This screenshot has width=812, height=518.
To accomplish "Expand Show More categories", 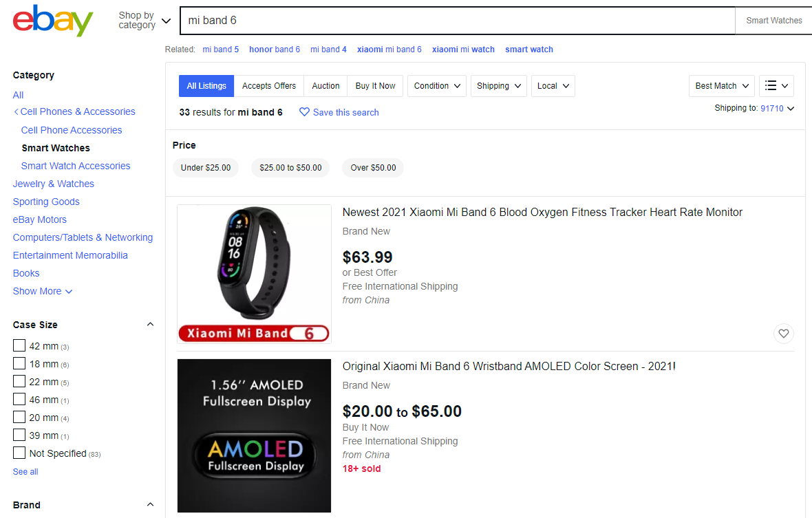I will tap(43, 291).
